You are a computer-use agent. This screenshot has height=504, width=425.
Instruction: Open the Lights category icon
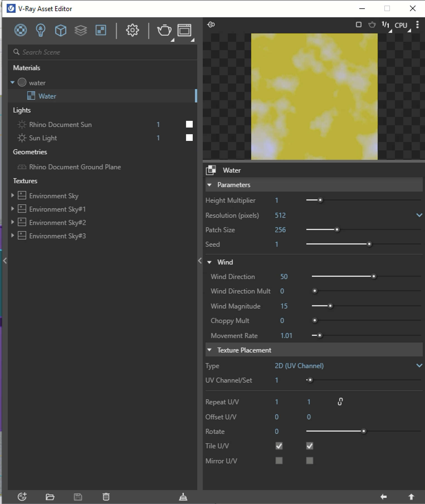41,30
